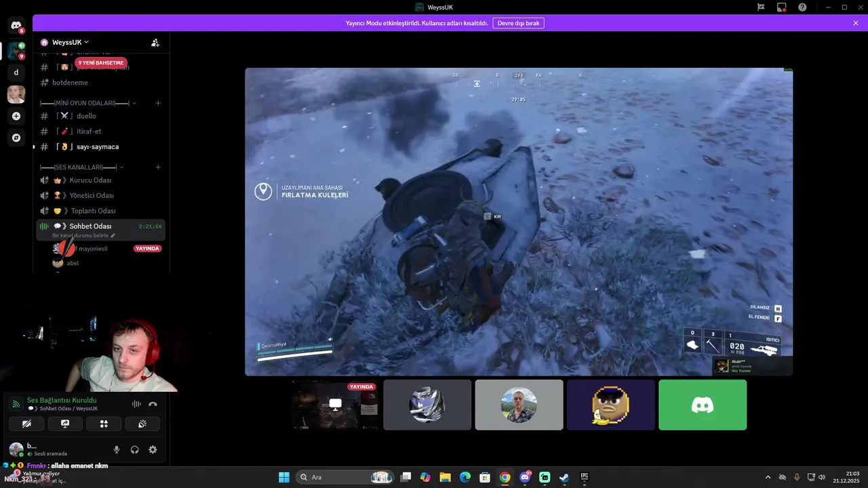Screen dimensions: 868x488
Task: Select the server icon labeled d
Action: coord(16,72)
